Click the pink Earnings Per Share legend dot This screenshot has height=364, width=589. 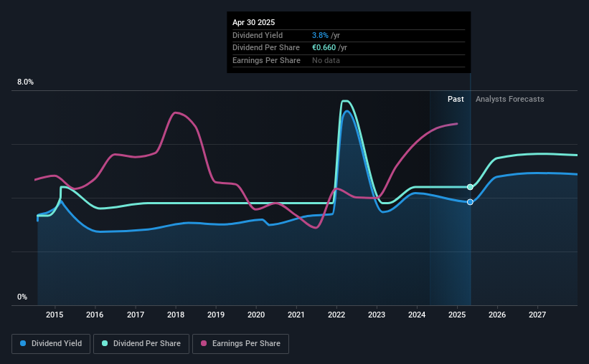pos(204,343)
